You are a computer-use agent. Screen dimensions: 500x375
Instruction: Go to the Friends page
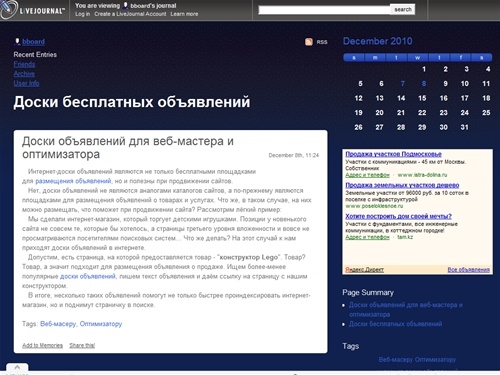tap(24, 64)
